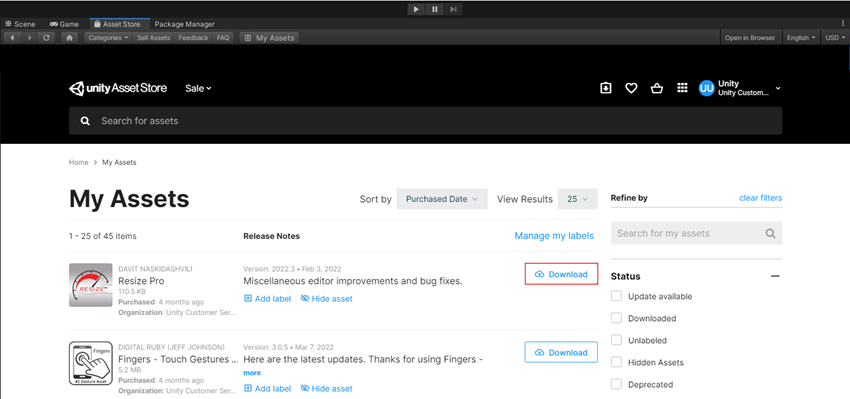
Task: Open the Sort by Purchased Date dropdown
Action: click(x=442, y=199)
